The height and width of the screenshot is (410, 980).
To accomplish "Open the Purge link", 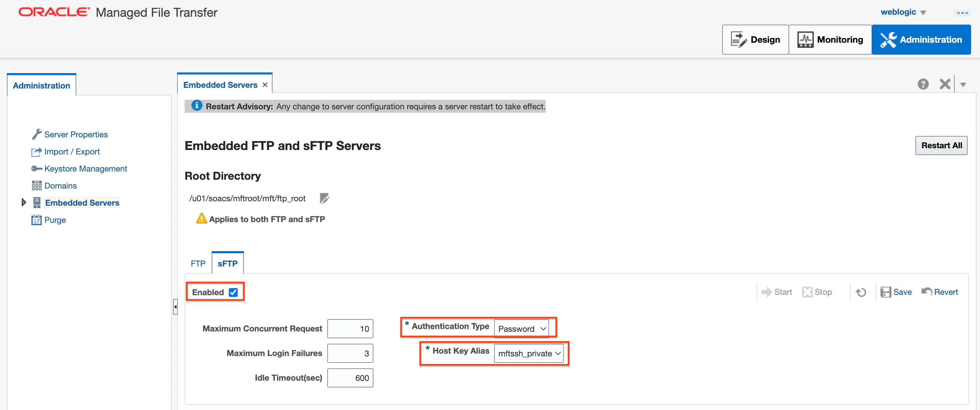I will pyautogui.click(x=55, y=220).
